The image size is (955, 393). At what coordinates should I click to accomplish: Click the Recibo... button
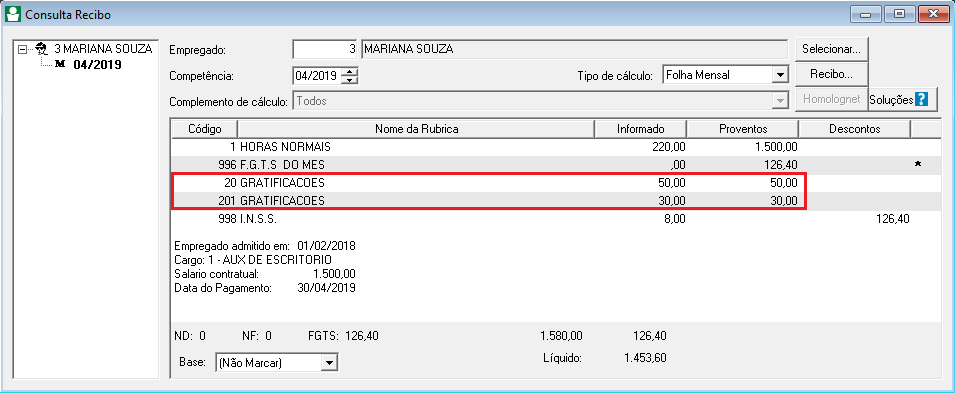831,75
